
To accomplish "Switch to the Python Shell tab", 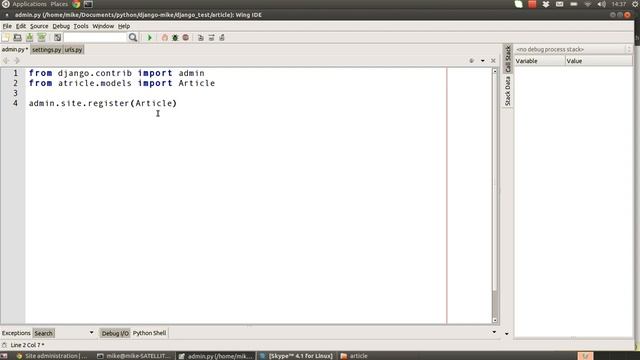I will (149, 333).
